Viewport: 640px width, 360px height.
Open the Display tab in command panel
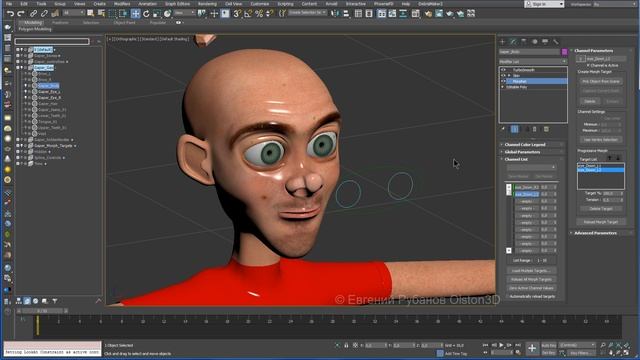(x=545, y=42)
